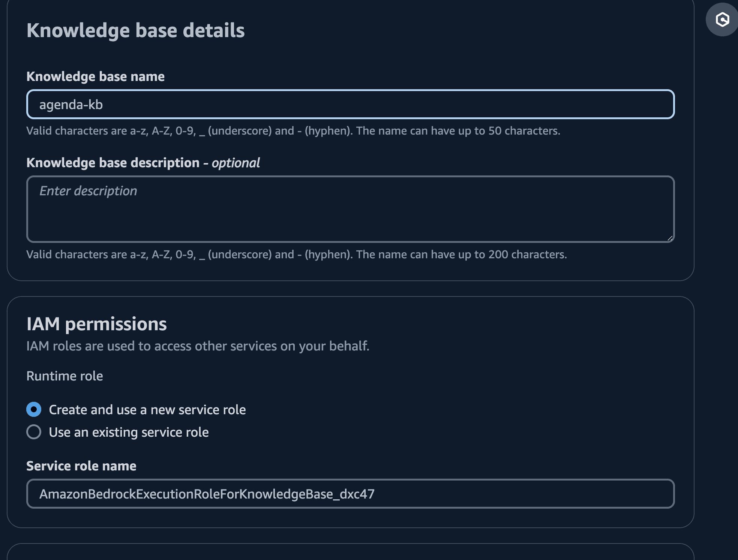Click the 'IAM roles are used' description text
This screenshot has height=560, width=738.
198,346
